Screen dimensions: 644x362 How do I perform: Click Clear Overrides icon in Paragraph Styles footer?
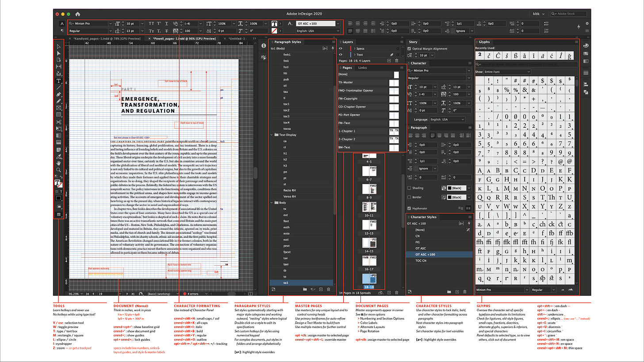point(312,290)
